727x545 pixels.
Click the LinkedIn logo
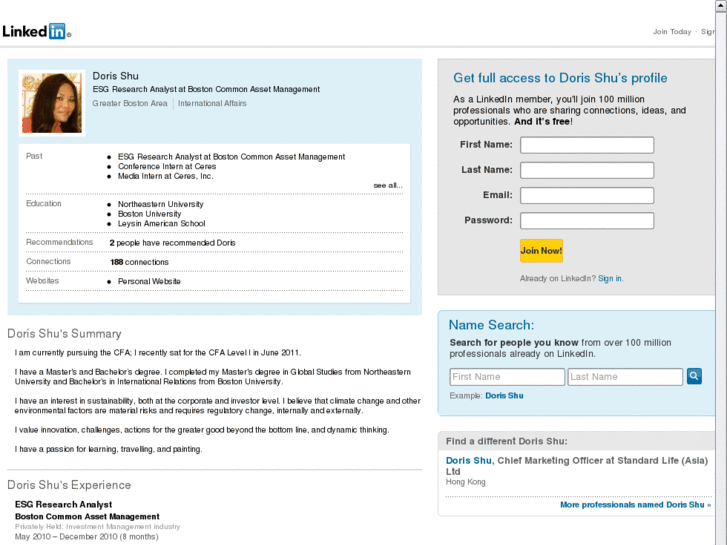(37, 31)
